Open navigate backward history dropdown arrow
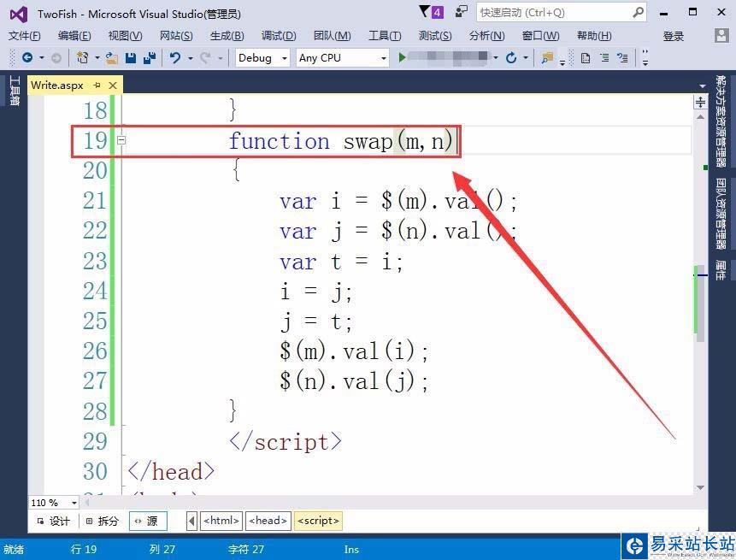This screenshot has width=736, height=560. pos(41,58)
